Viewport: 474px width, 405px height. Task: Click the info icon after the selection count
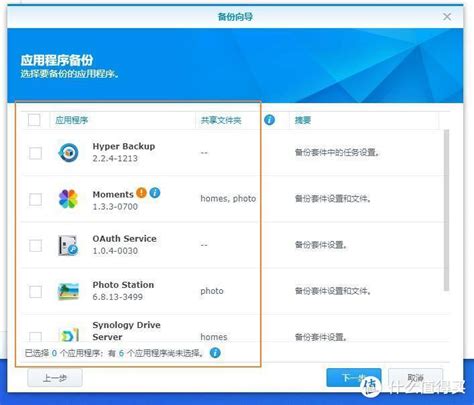[x=215, y=353]
